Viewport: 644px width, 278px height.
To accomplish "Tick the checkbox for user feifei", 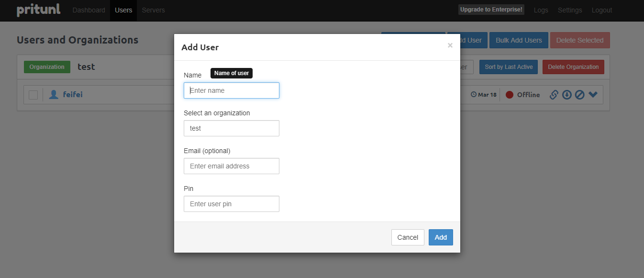I will (x=33, y=95).
